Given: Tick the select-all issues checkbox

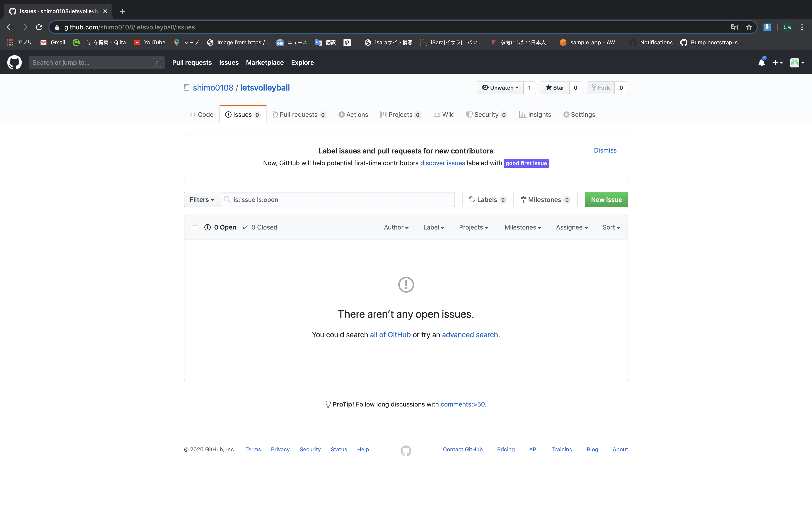Looking at the screenshot, I should click(x=194, y=228).
